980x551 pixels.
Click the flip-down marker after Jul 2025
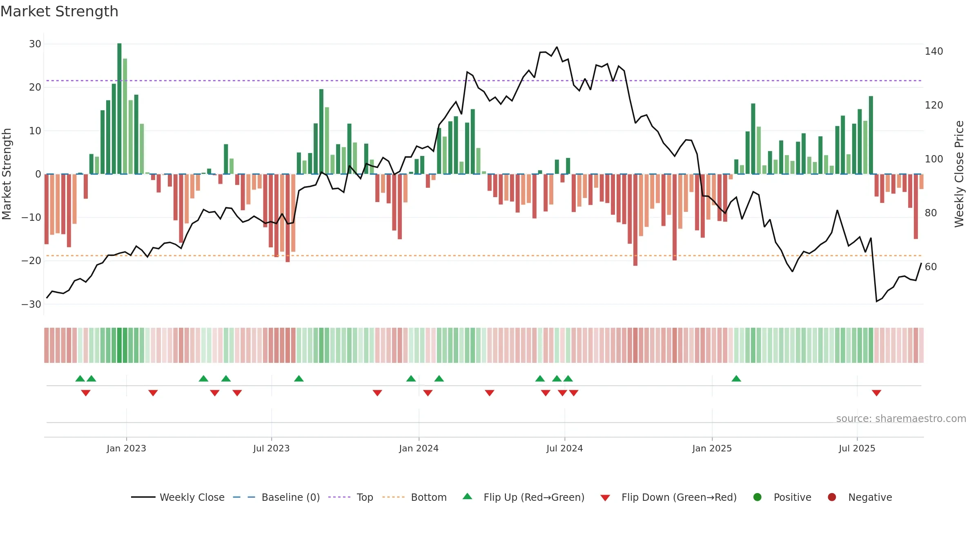click(876, 393)
